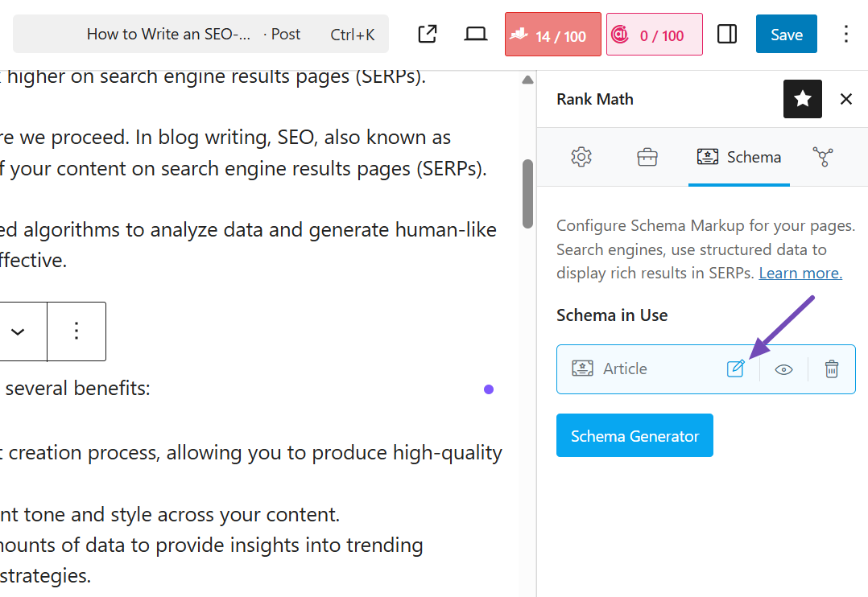
Task: Toggle the laptop device preview icon
Action: pyautogui.click(x=476, y=34)
